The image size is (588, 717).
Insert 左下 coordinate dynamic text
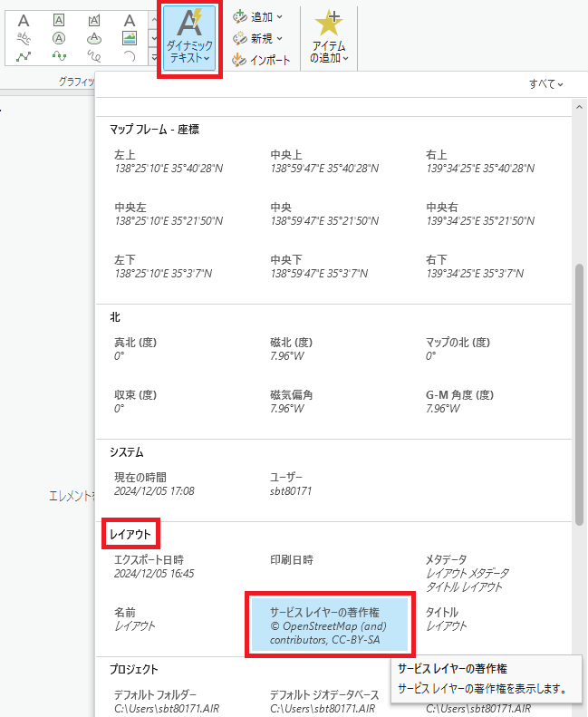(x=163, y=267)
